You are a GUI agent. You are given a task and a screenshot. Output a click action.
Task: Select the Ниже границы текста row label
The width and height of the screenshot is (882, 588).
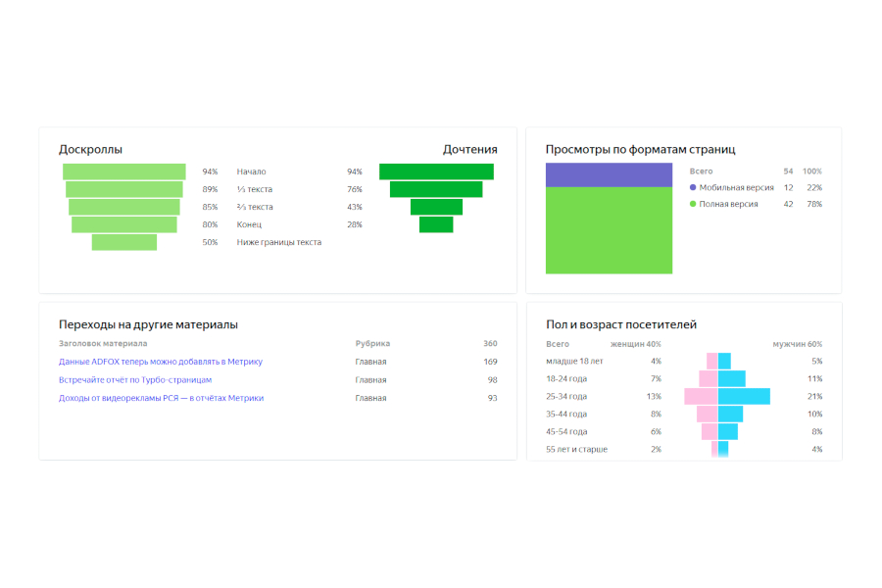click(278, 242)
